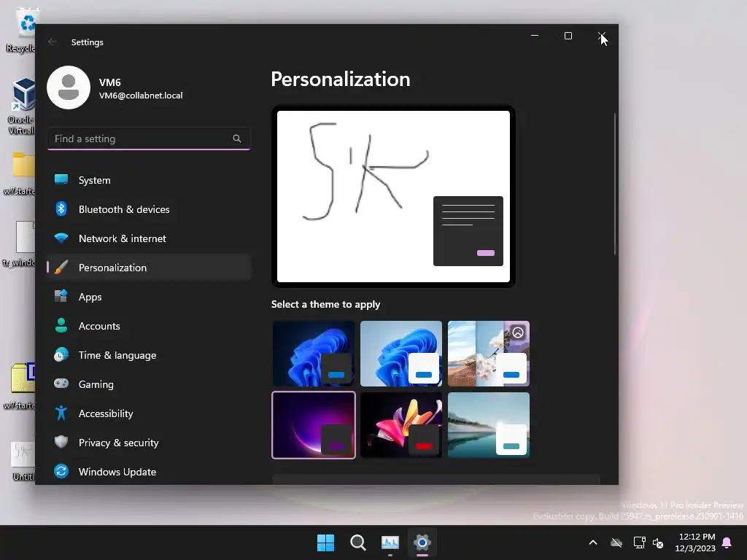Open Privacy & security settings
Viewport: 747px width, 560px height.
pyautogui.click(x=149, y=443)
